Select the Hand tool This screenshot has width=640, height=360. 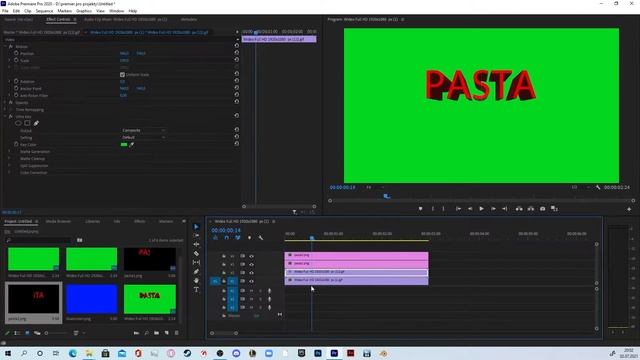[196, 280]
